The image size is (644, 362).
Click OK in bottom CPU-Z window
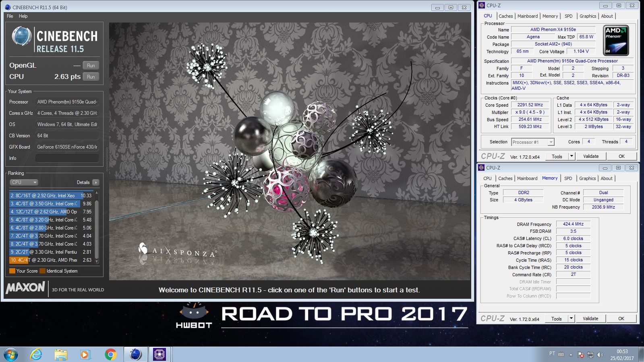click(x=621, y=319)
